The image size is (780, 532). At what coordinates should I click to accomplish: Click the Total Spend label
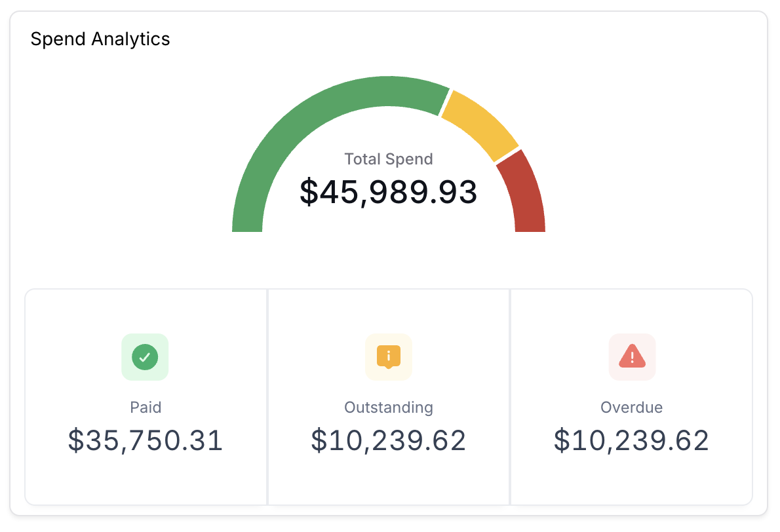tap(389, 159)
